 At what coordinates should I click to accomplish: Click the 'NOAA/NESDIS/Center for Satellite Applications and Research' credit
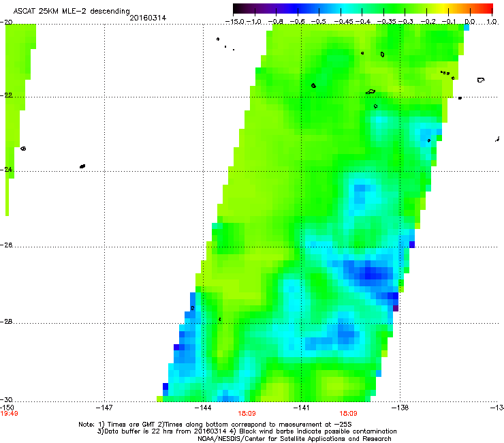(294, 439)
